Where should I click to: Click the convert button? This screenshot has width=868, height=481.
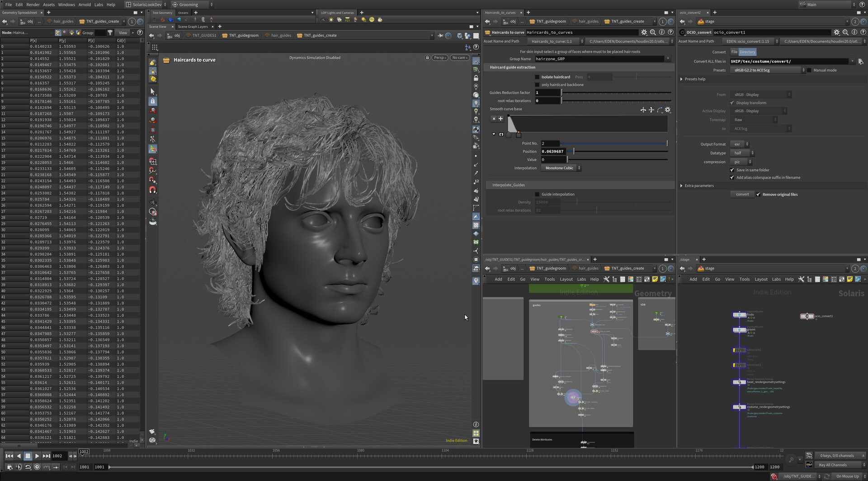tap(742, 195)
